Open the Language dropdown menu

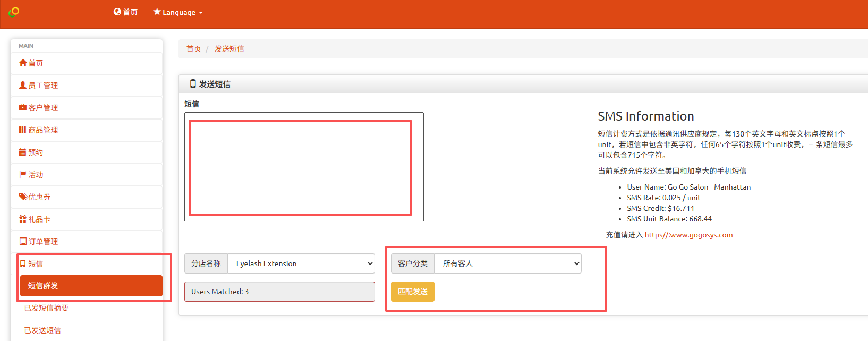click(178, 12)
